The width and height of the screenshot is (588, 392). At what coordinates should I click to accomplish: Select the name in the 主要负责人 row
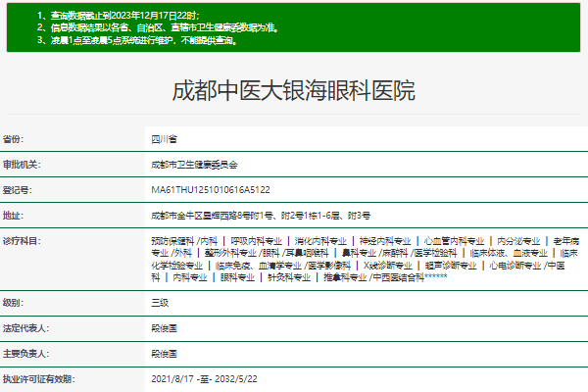[164, 354]
